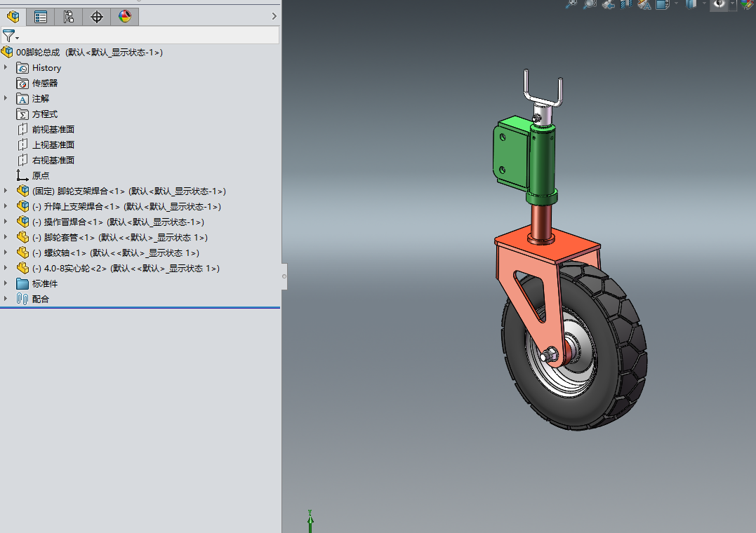Click the View Orientation icon

coord(663,4)
